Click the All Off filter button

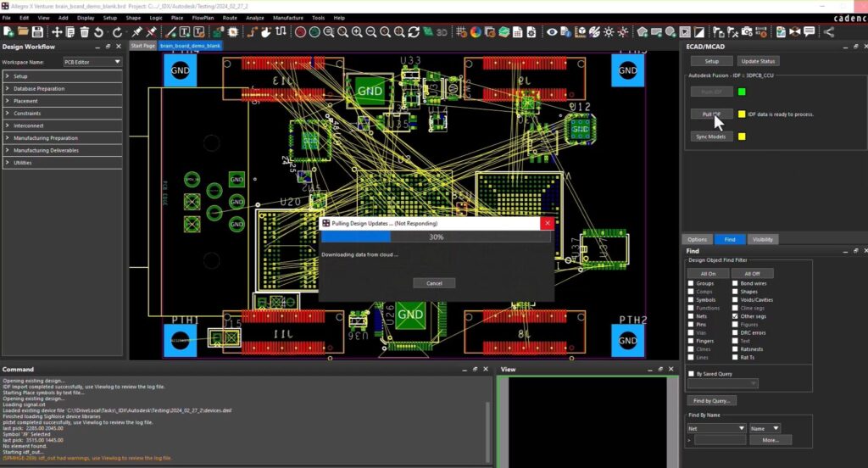pos(752,274)
